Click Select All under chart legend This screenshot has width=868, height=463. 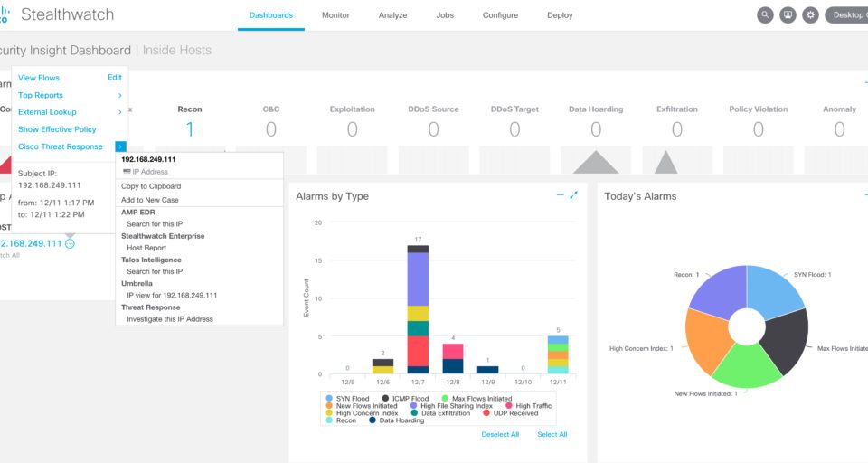point(552,434)
